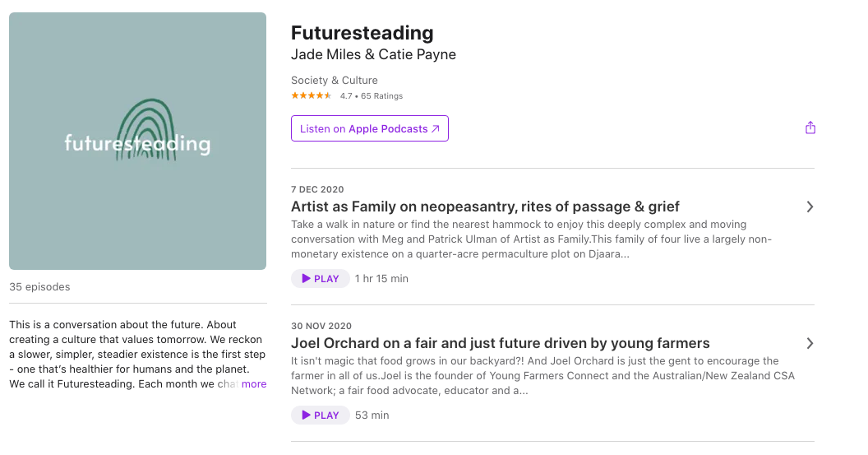
Task: Expand the Artist as Family episode chevron
Action: [x=810, y=207]
